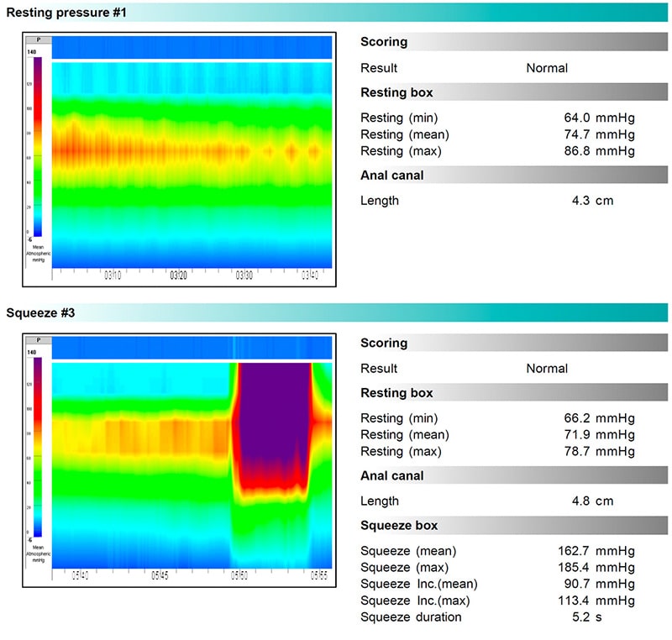Viewport: 672px width, 640px height.
Task: Select the 162.7 mmHg squeeze mean value
Action: point(596,551)
